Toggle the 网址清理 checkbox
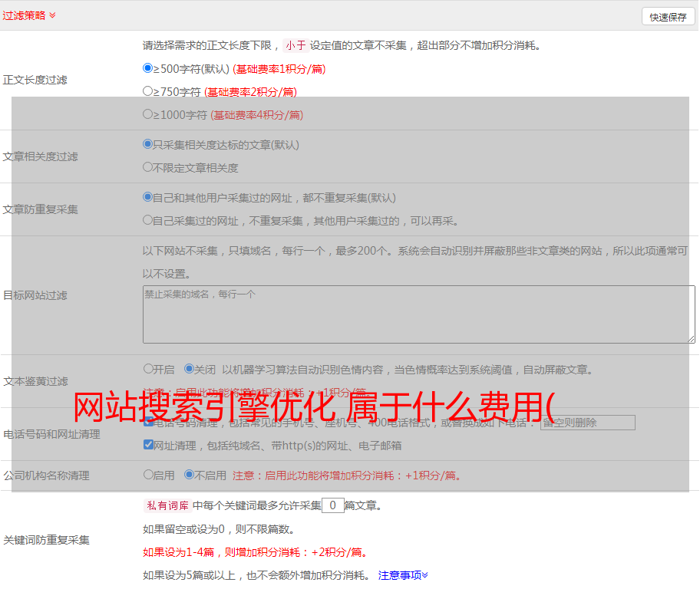 pyautogui.click(x=148, y=445)
